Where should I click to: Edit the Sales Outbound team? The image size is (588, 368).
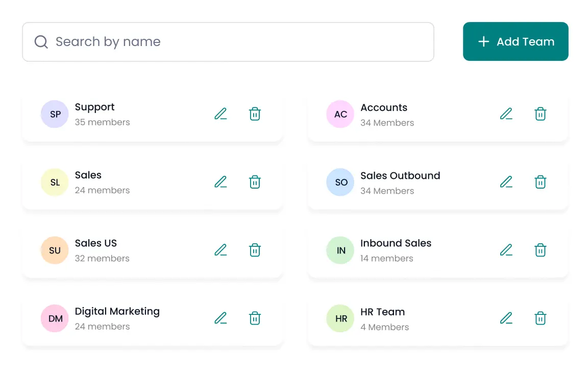[x=506, y=182]
